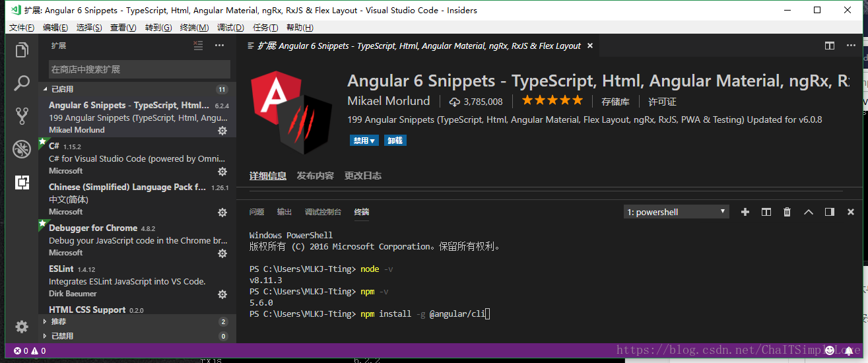Open the 禁用 (Disable) dropdown button
Screen dimensions: 868x363
pyautogui.click(x=365, y=141)
